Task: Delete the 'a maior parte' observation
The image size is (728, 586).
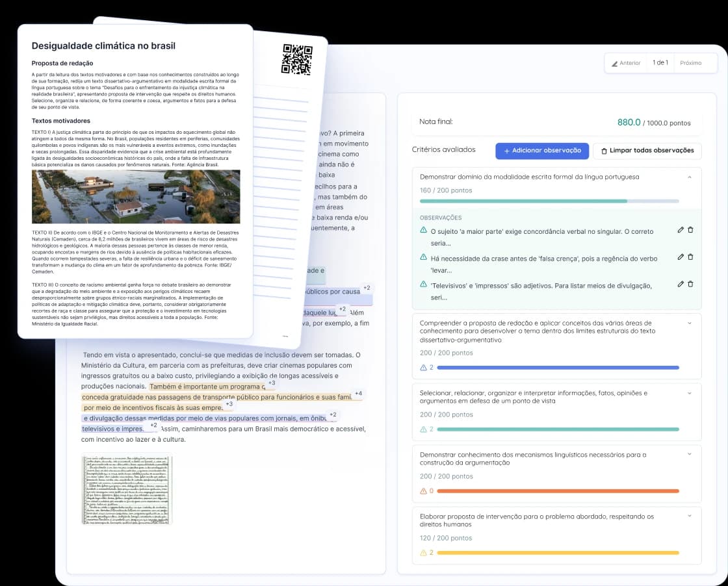Action: coord(690,230)
